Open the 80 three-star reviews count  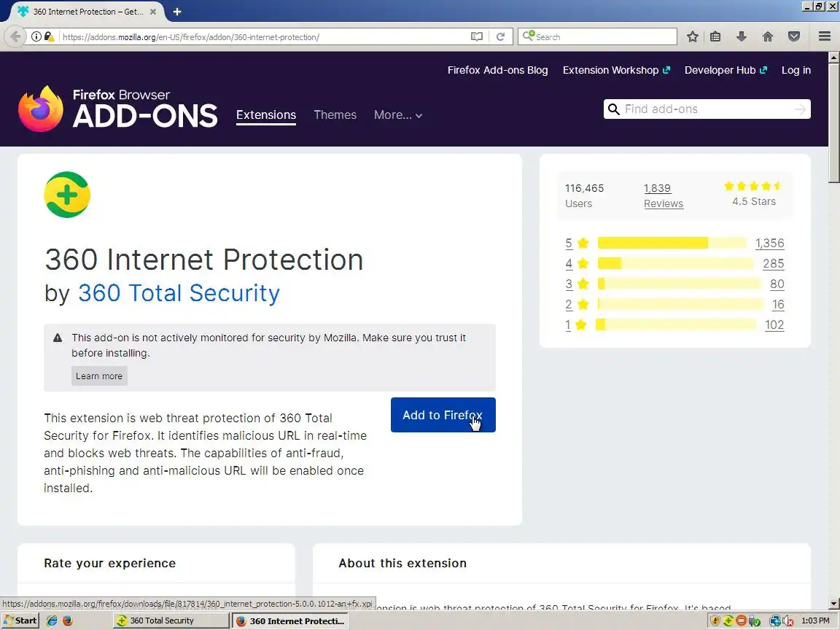[x=777, y=284]
